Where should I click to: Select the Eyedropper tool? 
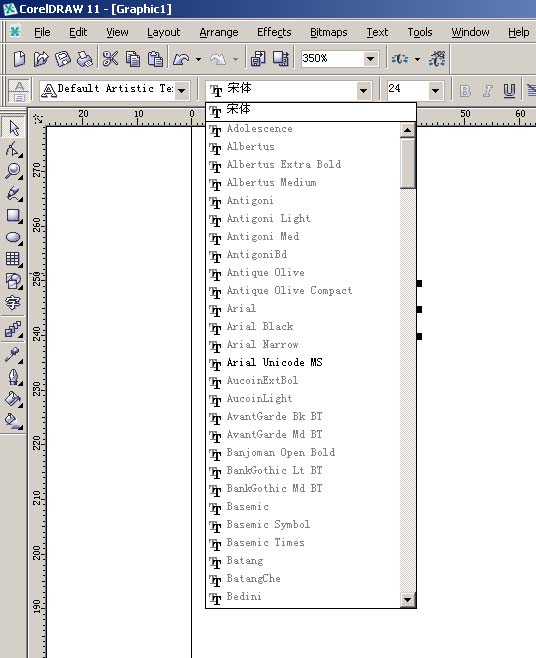[x=13, y=355]
